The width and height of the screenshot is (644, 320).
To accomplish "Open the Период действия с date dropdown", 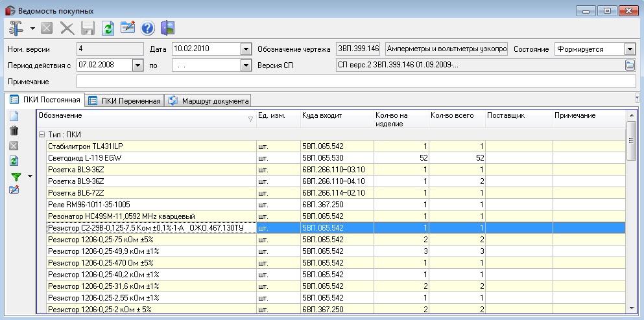I will pyautogui.click(x=137, y=65).
